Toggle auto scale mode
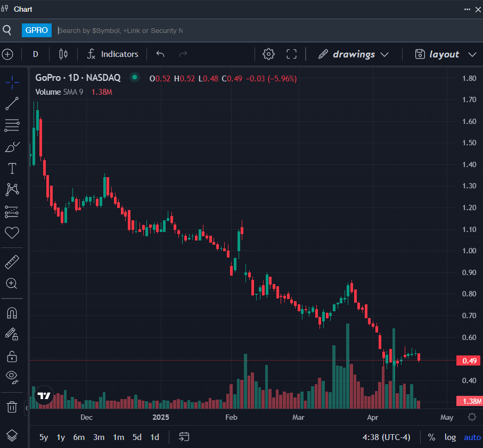Image resolution: width=483 pixels, height=448 pixels. [x=472, y=437]
